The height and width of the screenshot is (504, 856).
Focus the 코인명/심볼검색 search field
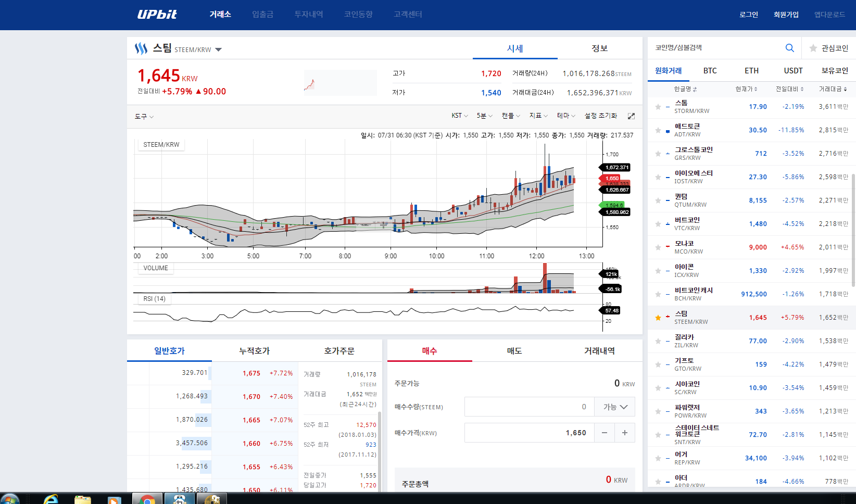(717, 48)
